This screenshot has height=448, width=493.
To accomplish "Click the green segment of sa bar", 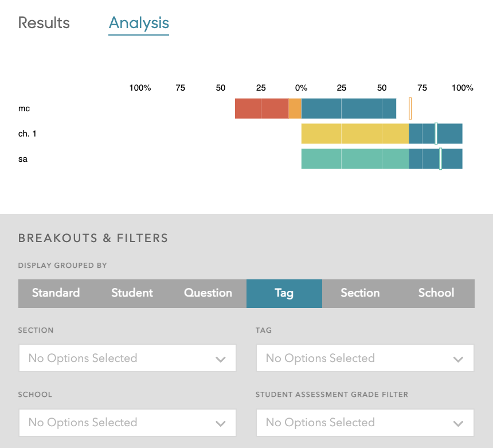I will click(354, 159).
